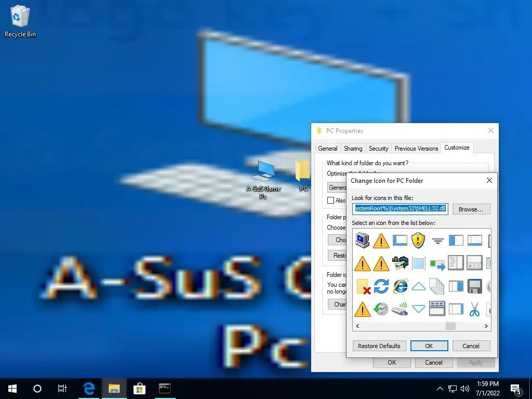Open the volume control in system tray

coord(465,389)
